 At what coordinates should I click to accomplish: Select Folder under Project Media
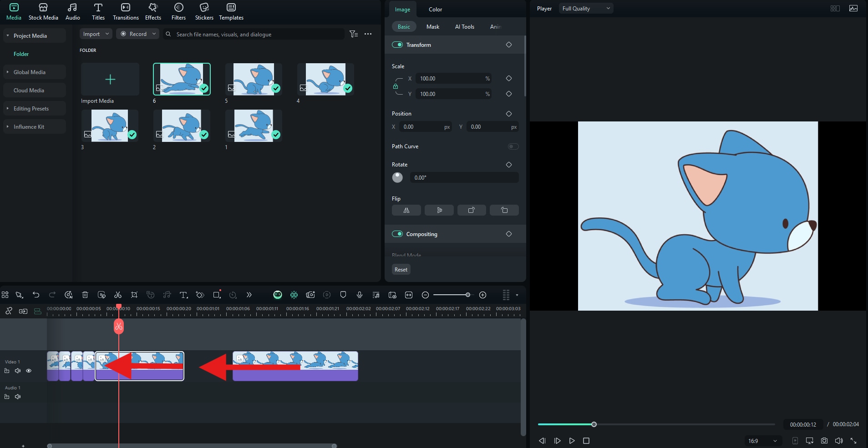21,54
